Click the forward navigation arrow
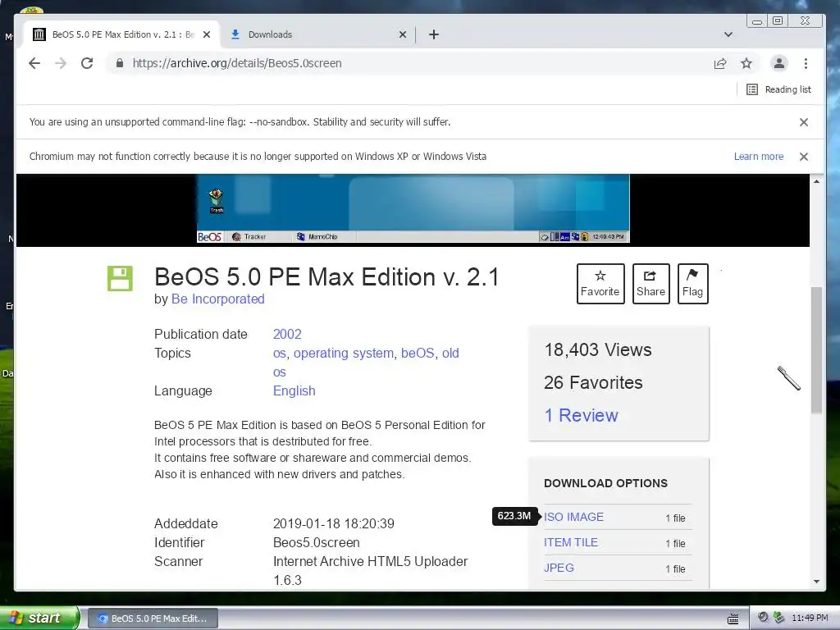840x630 pixels. tap(61, 63)
